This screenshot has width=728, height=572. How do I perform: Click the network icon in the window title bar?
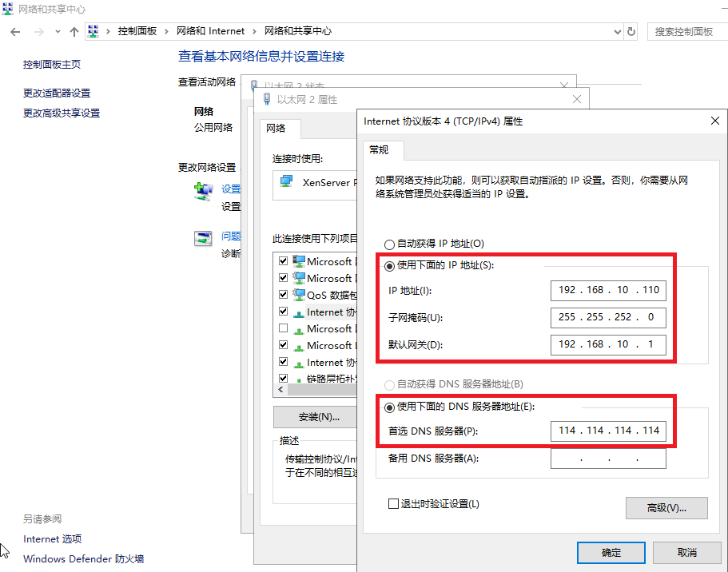click(x=8, y=8)
